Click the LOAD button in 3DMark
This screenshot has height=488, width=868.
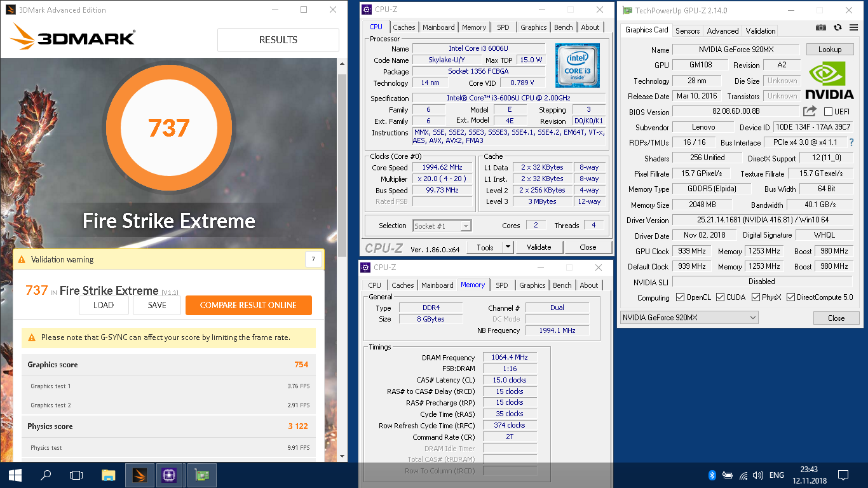pos(104,305)
